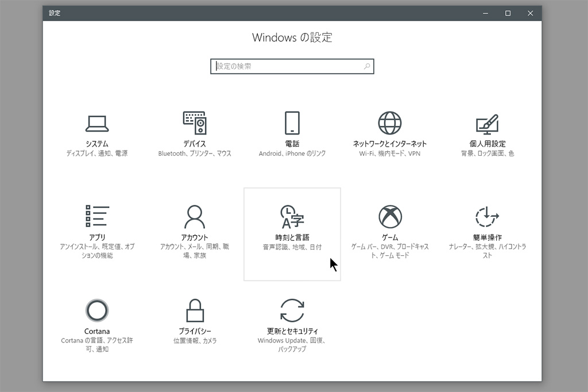
Task: Click the 'ゲーム バー、DVR、ブロードキャスト、ゲーム モード' description
Action: (390, 251)
